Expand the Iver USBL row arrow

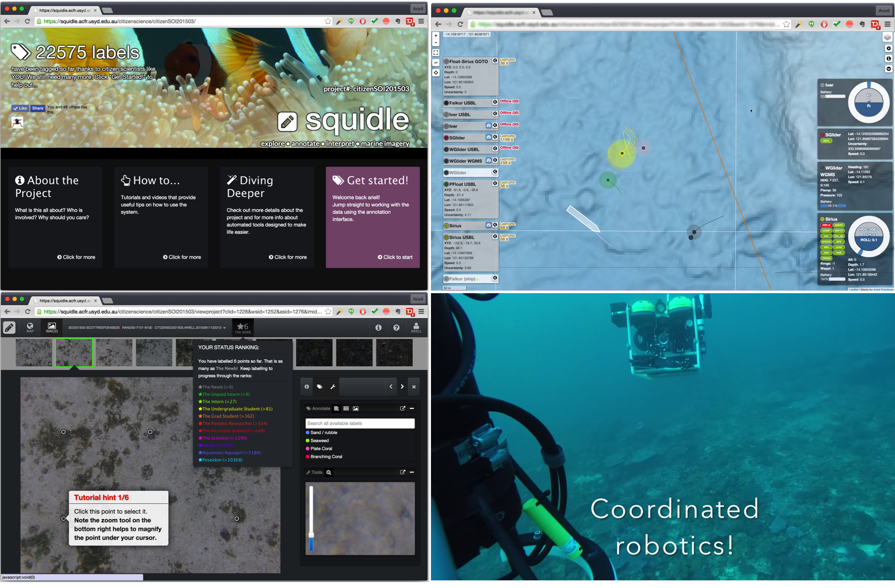(x=495, y=114)
